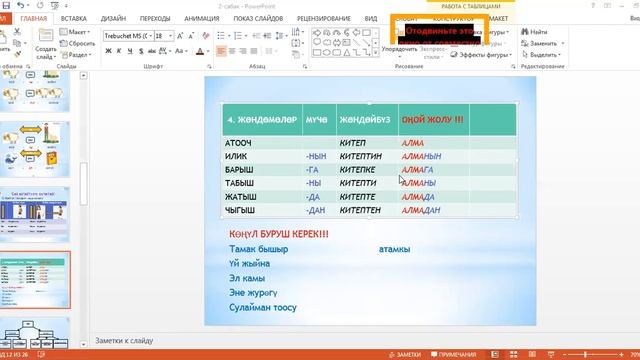Select the triangle shape in shapes gallery
Image resolution: width=640 pixels, height=360 pixels.
346,52
